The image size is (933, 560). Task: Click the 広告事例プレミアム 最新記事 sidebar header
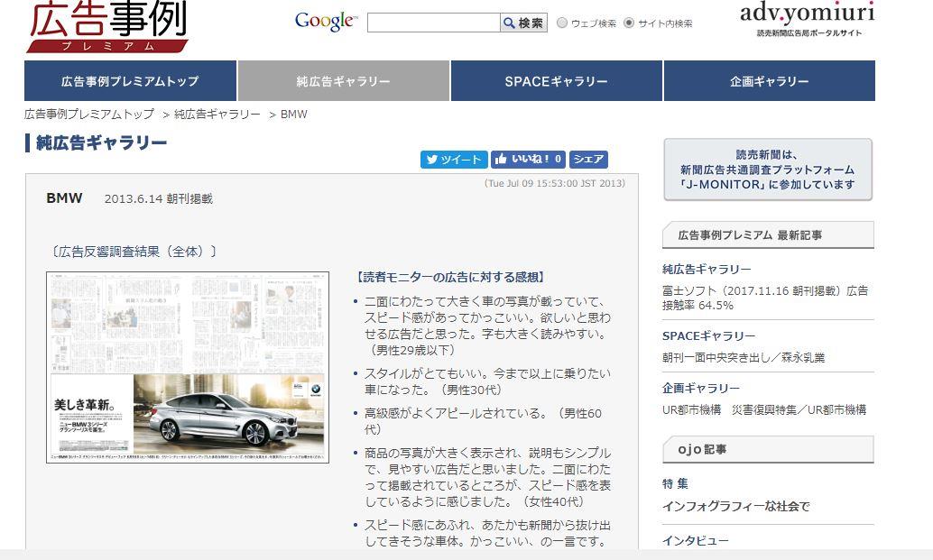point(768,234)
